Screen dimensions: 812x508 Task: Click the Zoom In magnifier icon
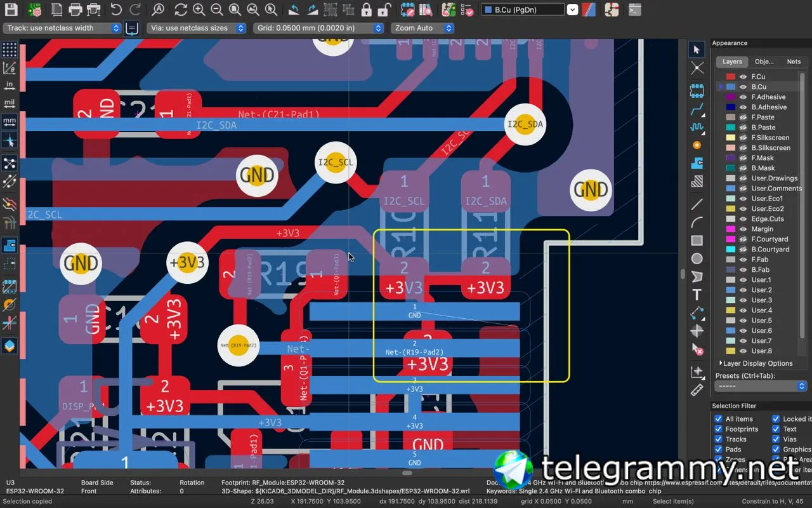tap(199, 10)
